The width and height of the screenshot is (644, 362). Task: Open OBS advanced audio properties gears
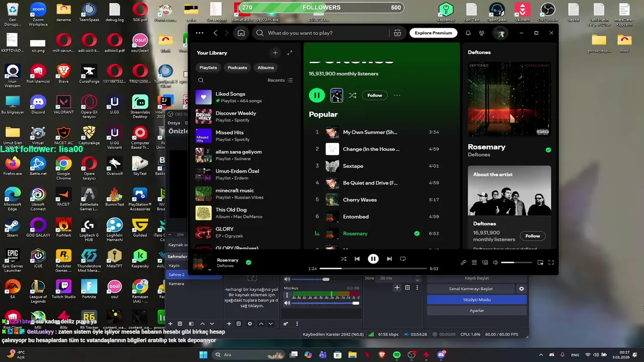pos(286,324)
